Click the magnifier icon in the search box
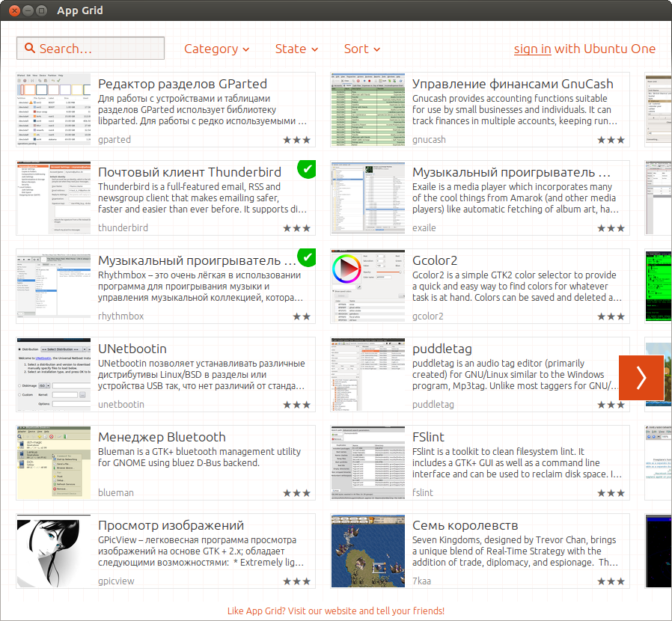 coord(30,48)
